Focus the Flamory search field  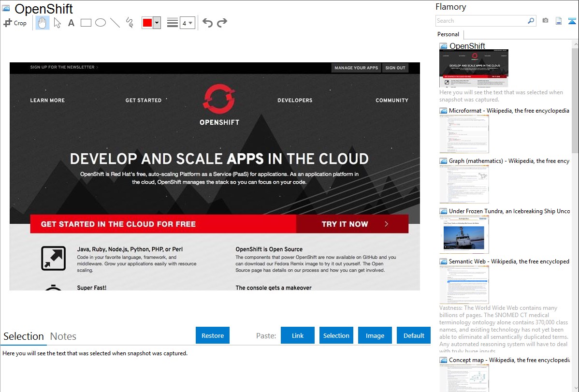click(481, 21)
